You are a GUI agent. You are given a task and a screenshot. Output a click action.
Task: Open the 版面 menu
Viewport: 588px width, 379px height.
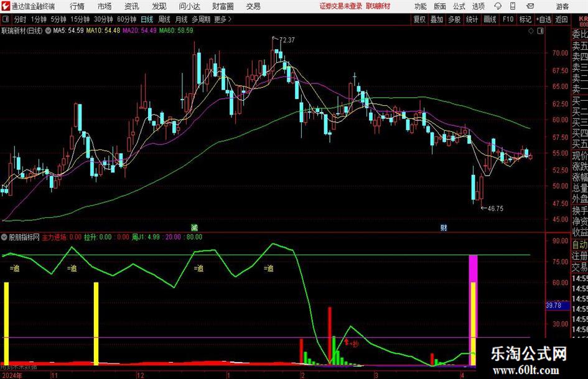pyautogui.click(x=440, y=6)
